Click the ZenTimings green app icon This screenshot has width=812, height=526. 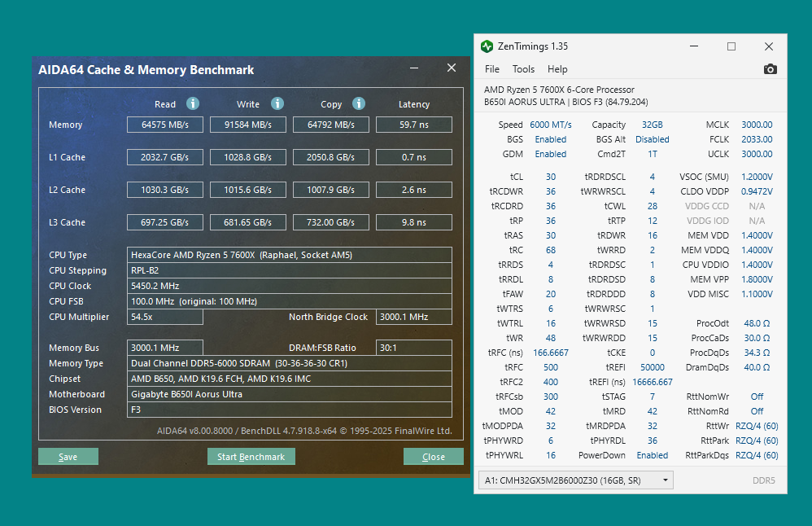click(487, 46)
